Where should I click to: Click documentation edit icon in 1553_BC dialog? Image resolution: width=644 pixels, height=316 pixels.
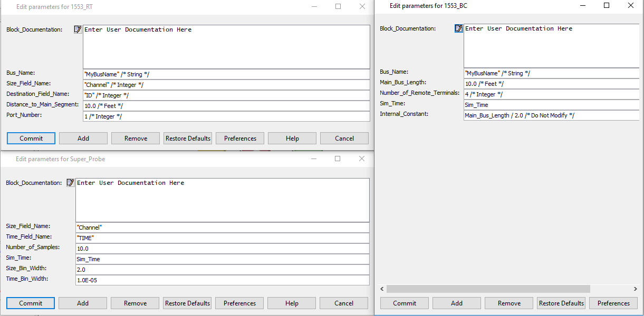coord(458,28)
